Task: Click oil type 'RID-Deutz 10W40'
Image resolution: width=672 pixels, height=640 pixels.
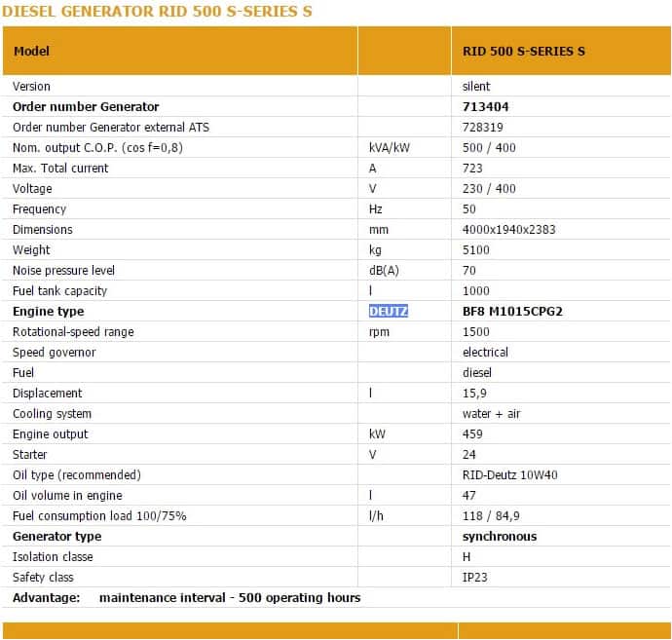Action: click(x=509, y=475)
